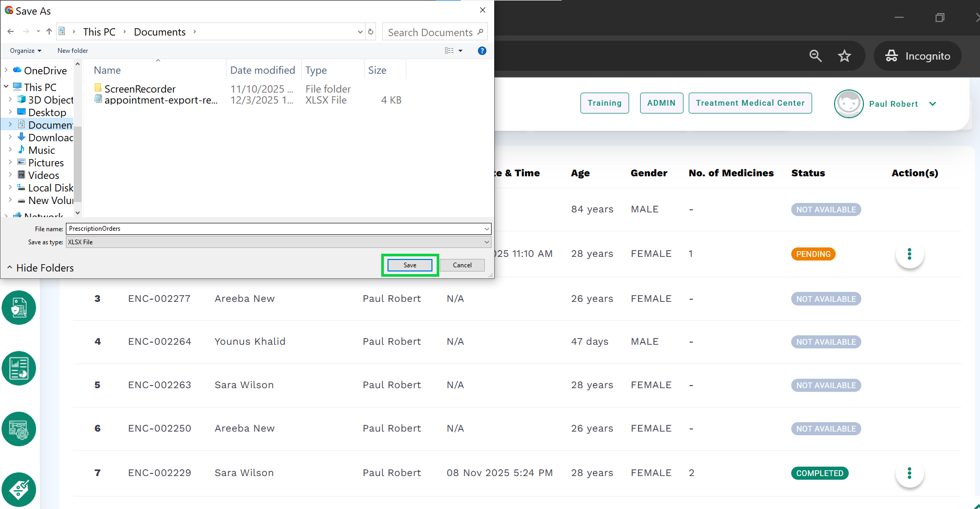The height and width of the screenshot is (509, 980).
Task: Go up one folder level
Action: tap(49, 32)
